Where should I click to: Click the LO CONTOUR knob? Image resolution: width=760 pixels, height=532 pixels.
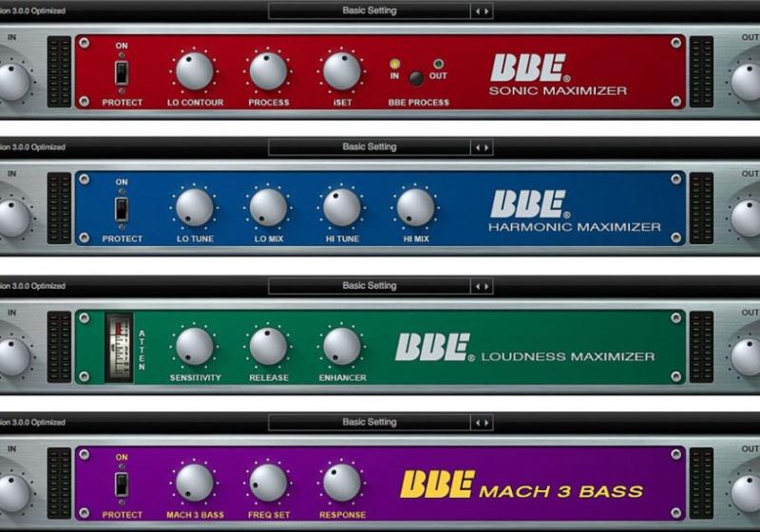coord(195,71)
